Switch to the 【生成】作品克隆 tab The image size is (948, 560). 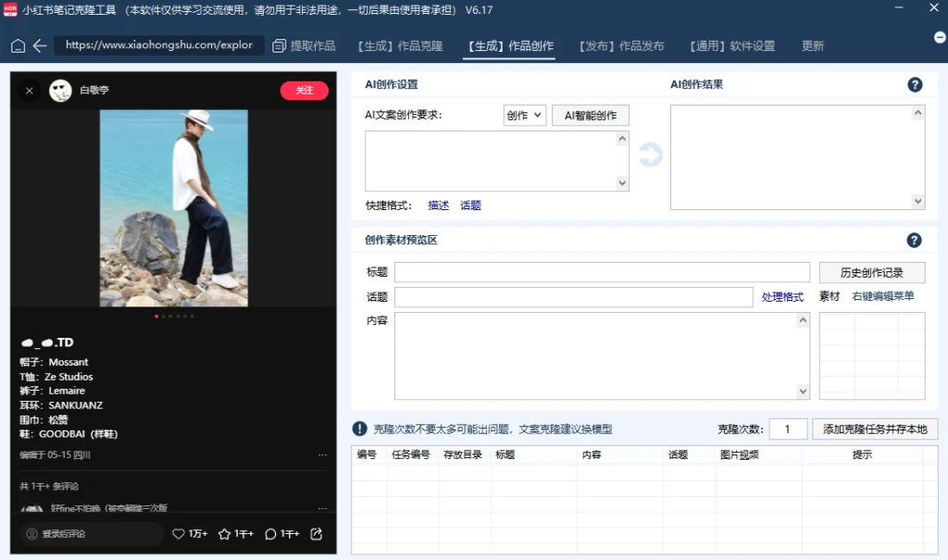(400, 46)
